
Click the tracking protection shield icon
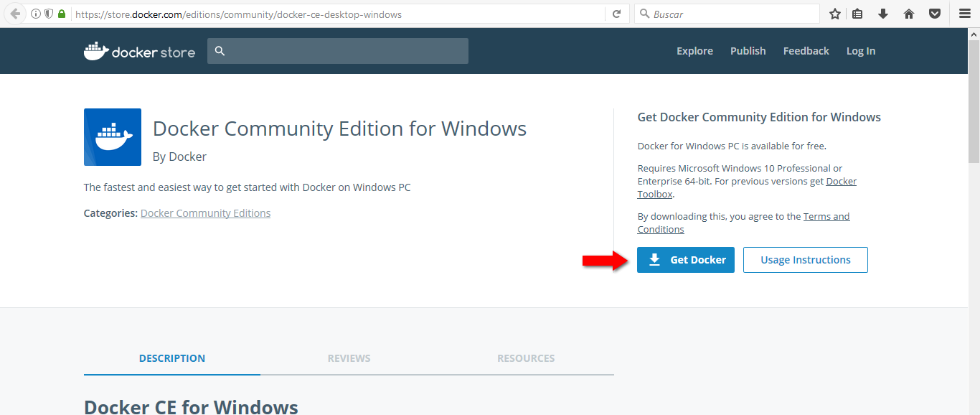(49, 14)
